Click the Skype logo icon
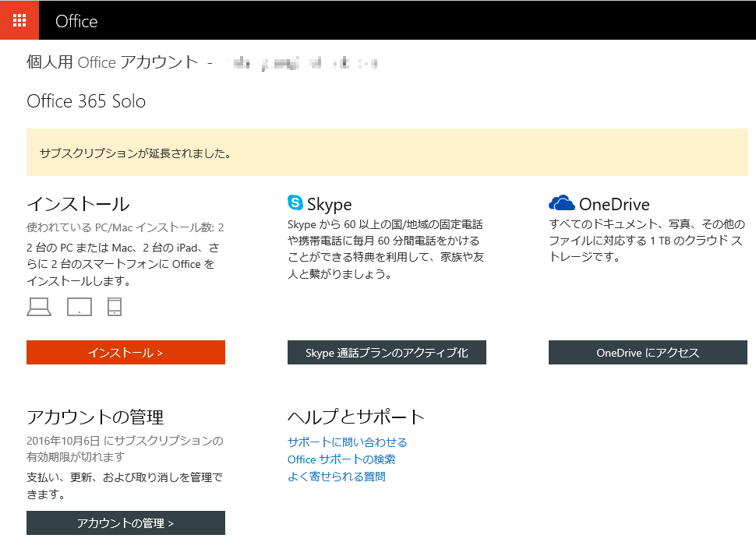This screenshot has width=756, height=542. tap(295, 202)
